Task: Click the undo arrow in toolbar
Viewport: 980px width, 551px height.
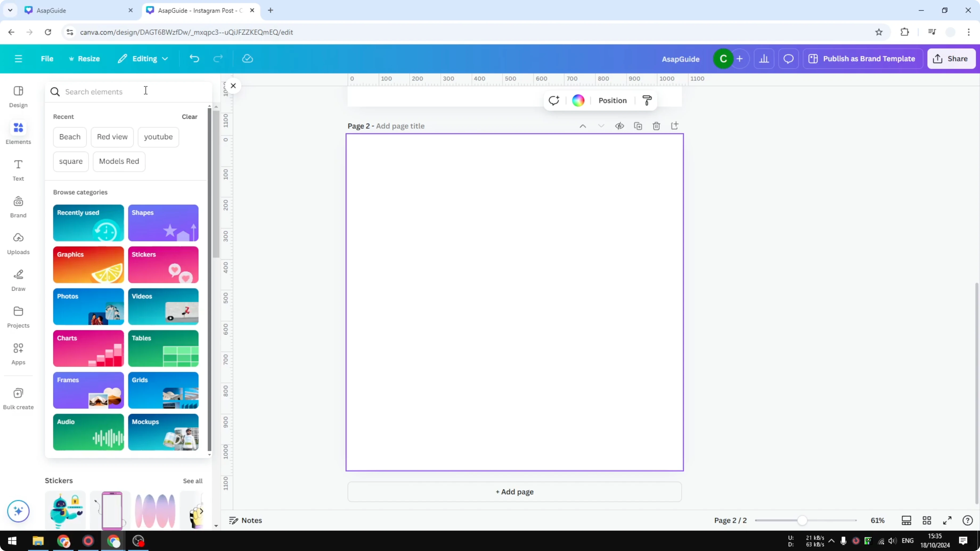Action: coord(194,58)
